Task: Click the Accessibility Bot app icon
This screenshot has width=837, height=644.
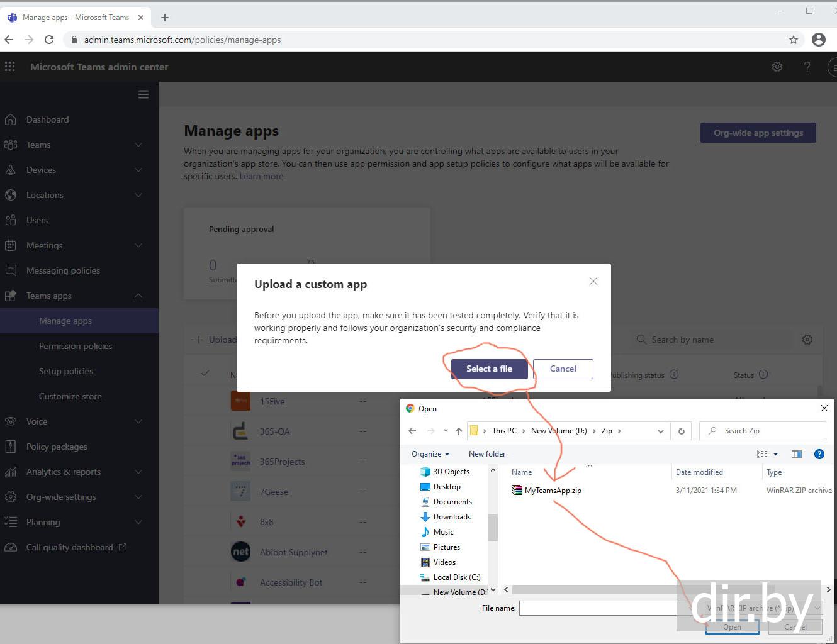Action: pos(240,582)
